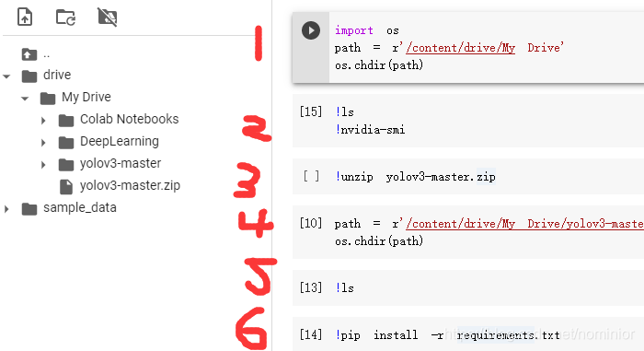644x351 pixels.
Task: Click the yolov3-master.zip file icon
Action: 66,187
